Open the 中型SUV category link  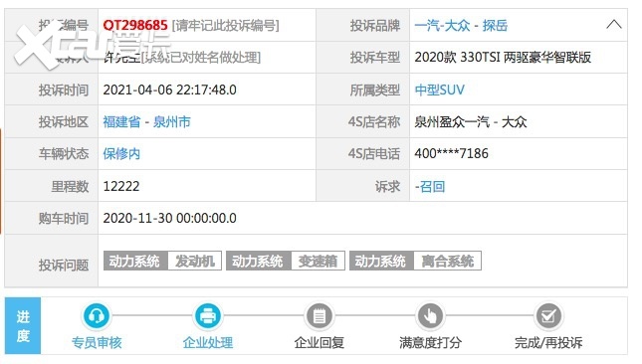[x=439, y=90]
